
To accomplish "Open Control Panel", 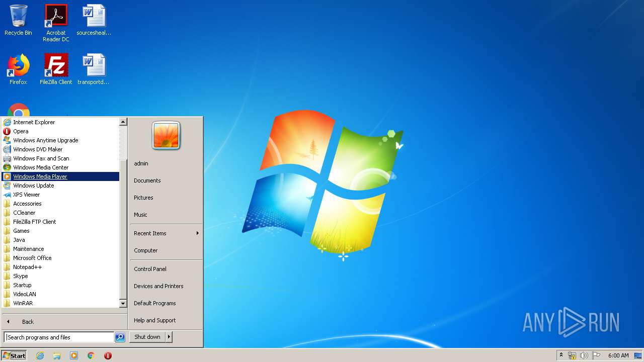I will (x=166, y=269).
